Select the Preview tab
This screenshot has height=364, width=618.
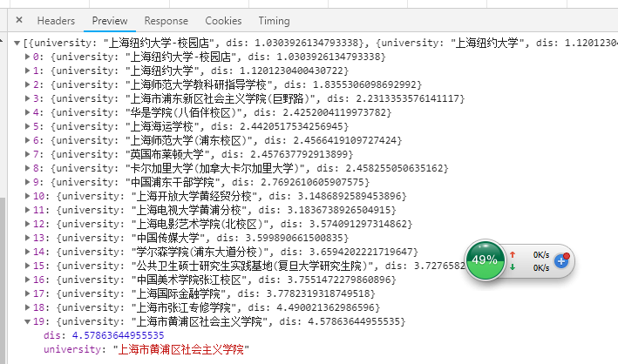click(x=110, y=21)
